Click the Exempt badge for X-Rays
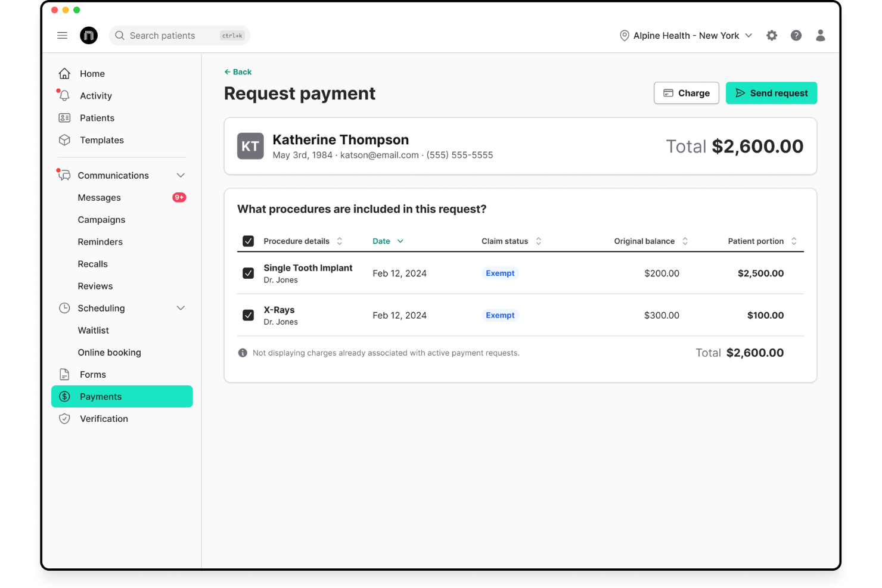This screenshot has height=588, width=882. pos(500,315)
